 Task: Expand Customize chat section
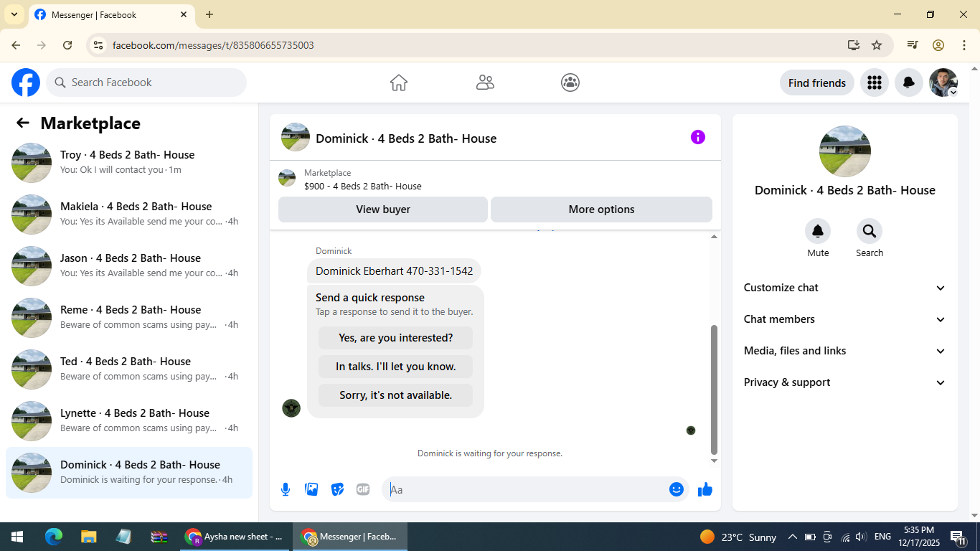(x=845, y=288)
